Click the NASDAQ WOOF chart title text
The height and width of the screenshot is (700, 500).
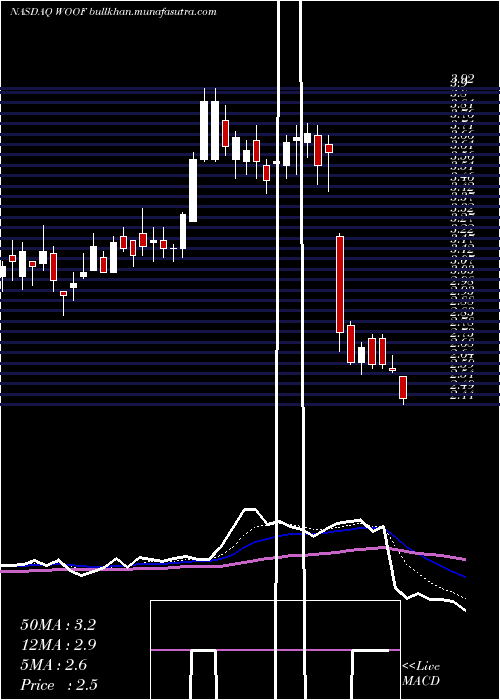click(x=113, y=12)
